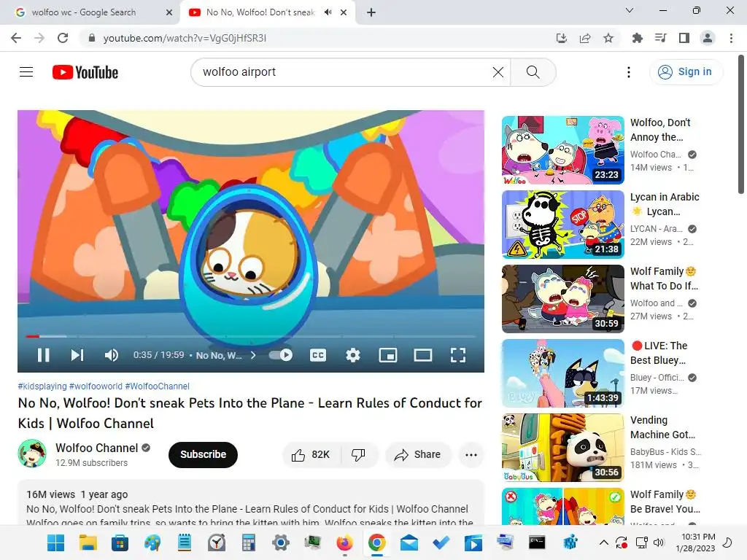Click the address bar URL

click(x=185, y=38)
